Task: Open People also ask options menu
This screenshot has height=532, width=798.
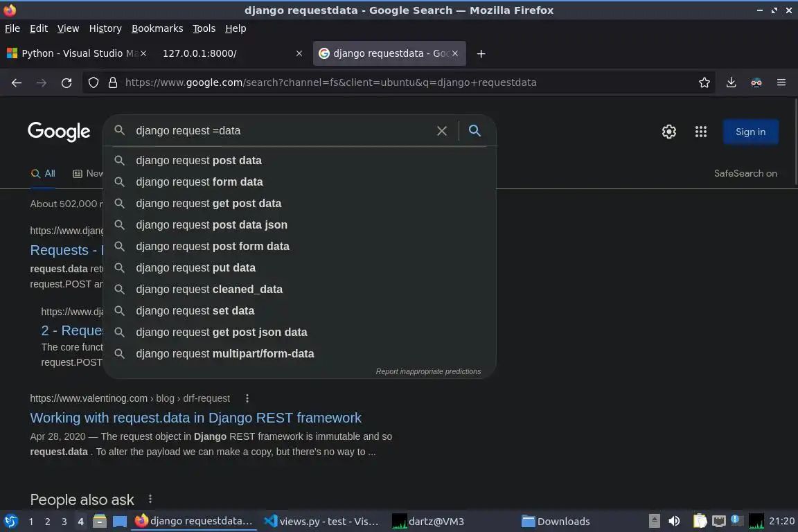Action: click(150, 499)
